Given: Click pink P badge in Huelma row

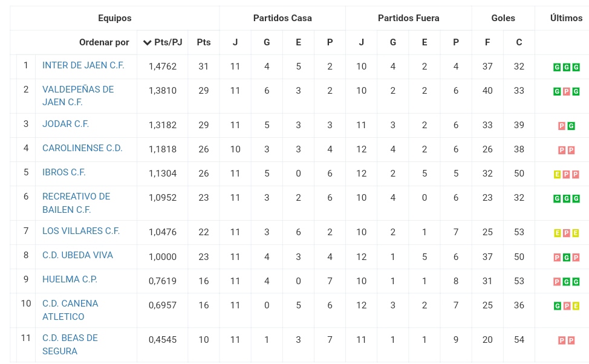Looking at the screenshot, I should tap(557, 282).
